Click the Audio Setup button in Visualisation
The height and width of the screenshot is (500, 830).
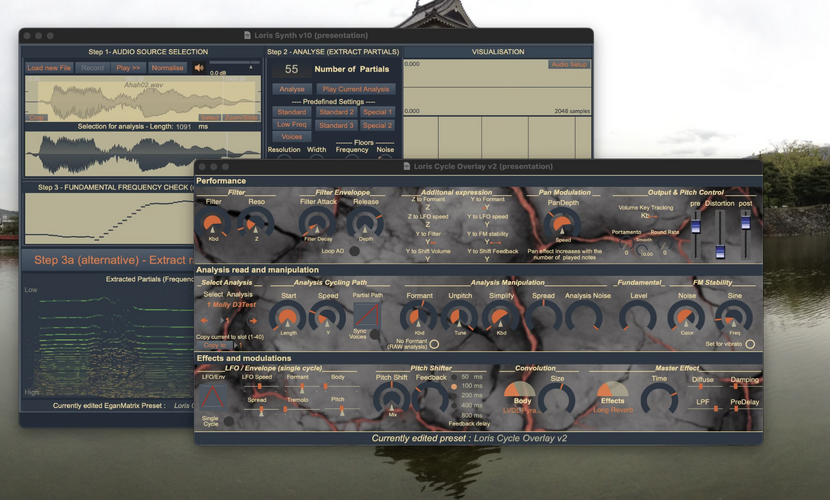tap(569, 65)
